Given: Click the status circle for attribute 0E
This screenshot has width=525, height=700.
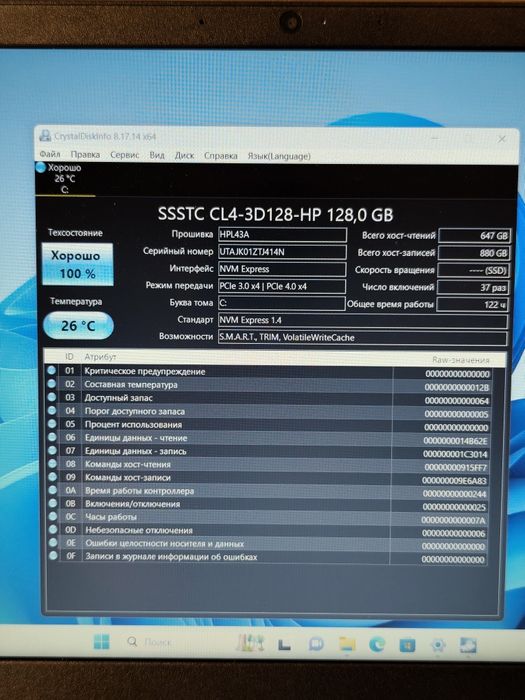Looking at the screenshot, I should tap(53, 542).
